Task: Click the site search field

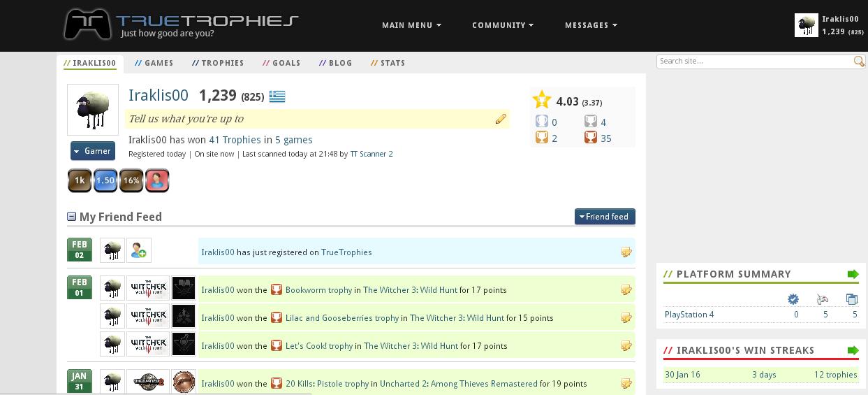Action: coord(756,62)
